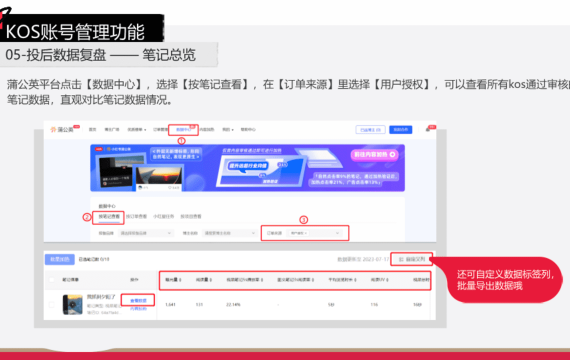Click the 前往内容加热 banner button
The width and height of the screenshot is (570, 360).
click(x=374, y=155)
